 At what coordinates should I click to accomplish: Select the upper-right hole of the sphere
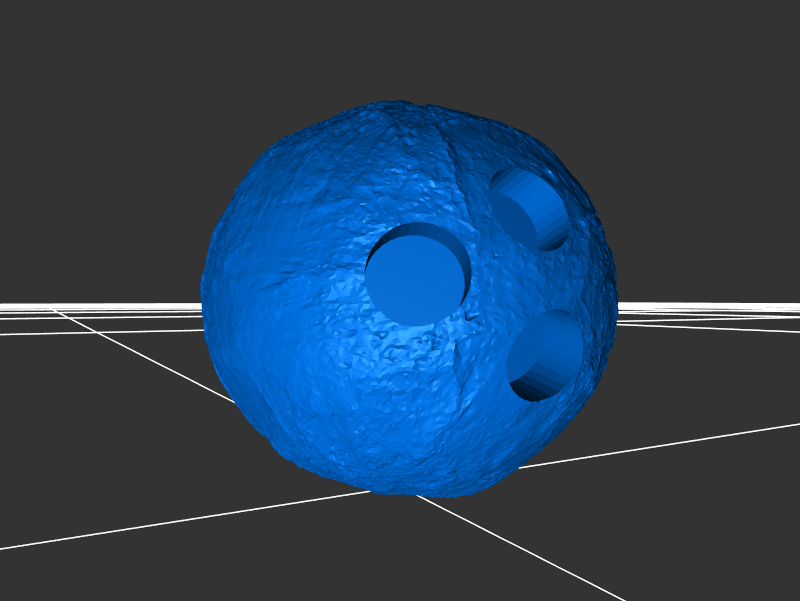click(530, 208)
